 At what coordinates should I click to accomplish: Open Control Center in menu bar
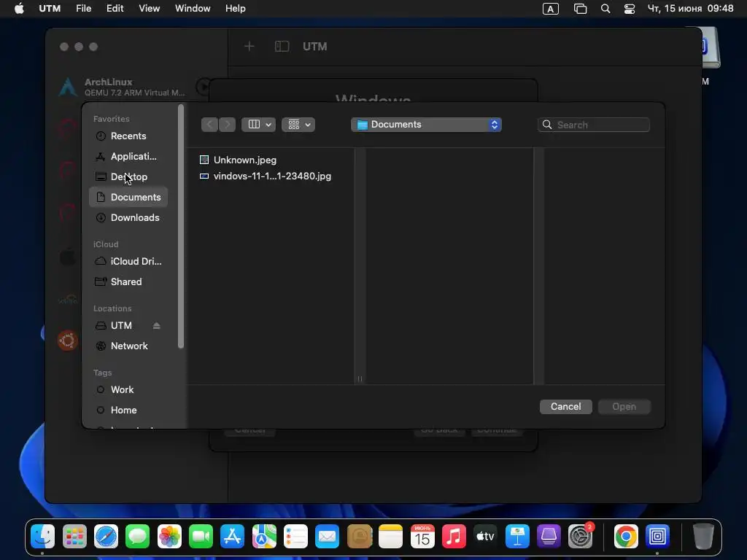click(630, 9)
